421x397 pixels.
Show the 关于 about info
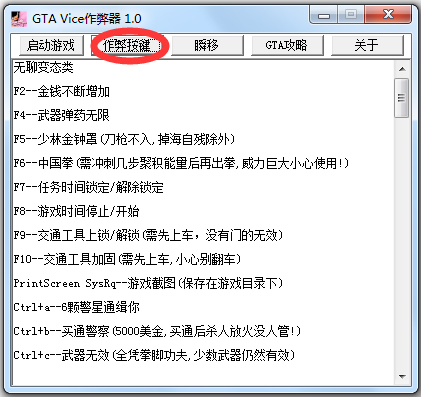[x=367, y=45]
